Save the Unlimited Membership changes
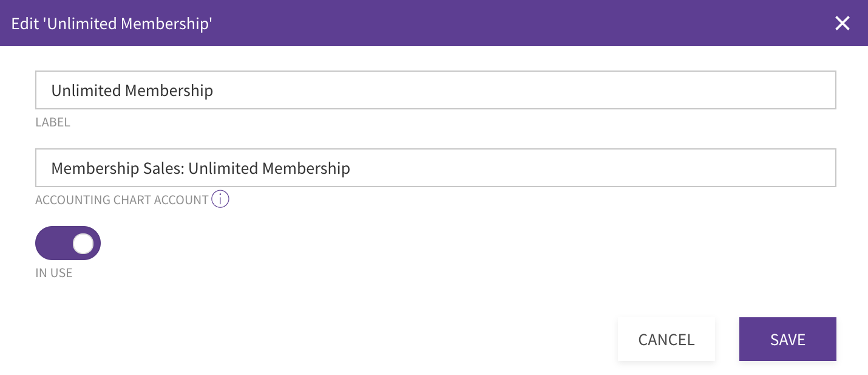This screenshot has height=375, width=868. 788,339
